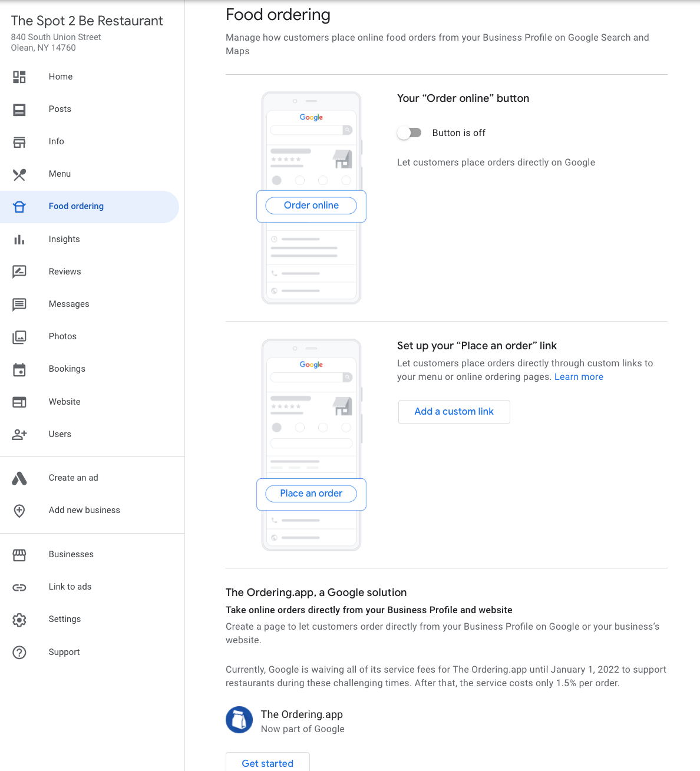This screenshot has height=771, width=700.
Task: Click the Messages chat icon
Action: pos(19,305)
